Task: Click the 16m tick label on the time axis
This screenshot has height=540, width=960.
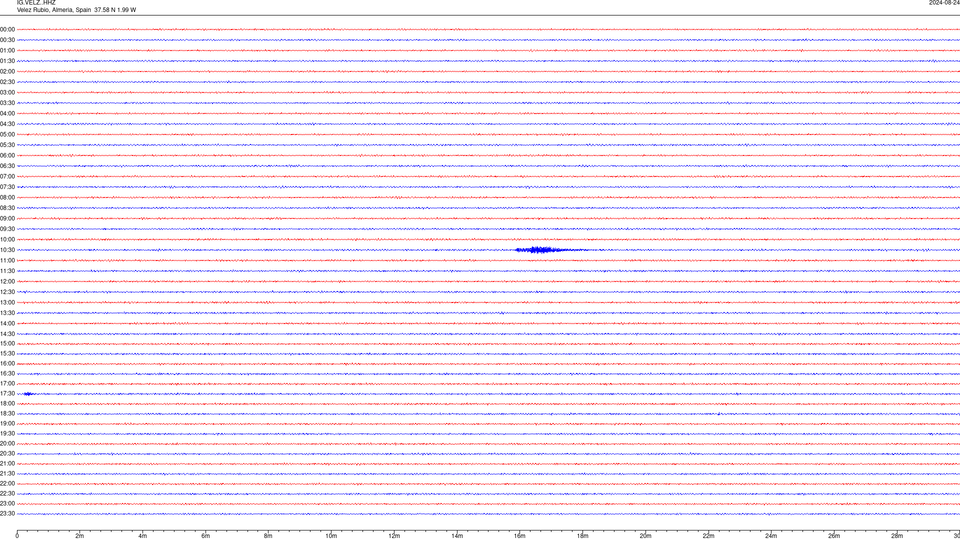Action: pos(520,536)
